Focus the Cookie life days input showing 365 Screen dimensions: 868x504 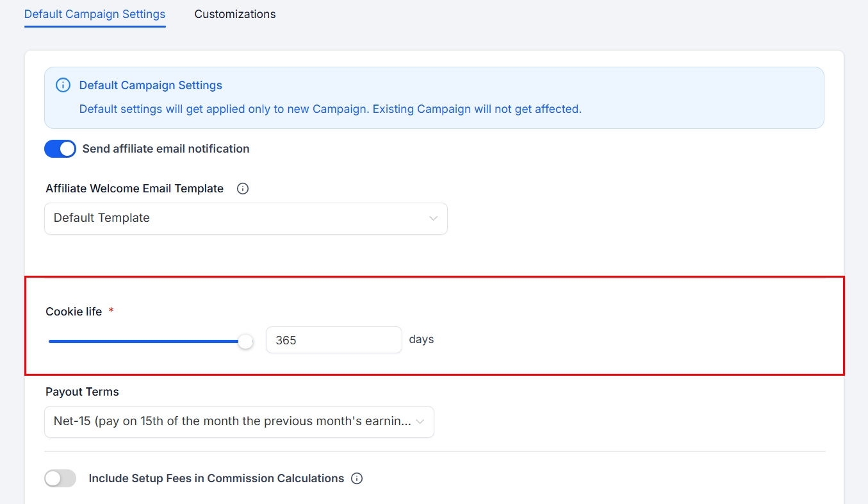point(333,340)
